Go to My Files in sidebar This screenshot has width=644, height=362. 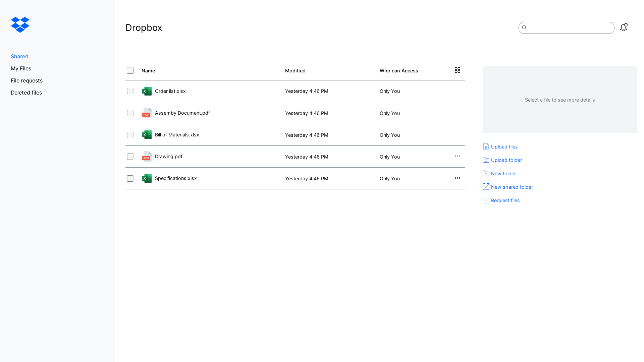pos(21,68)
